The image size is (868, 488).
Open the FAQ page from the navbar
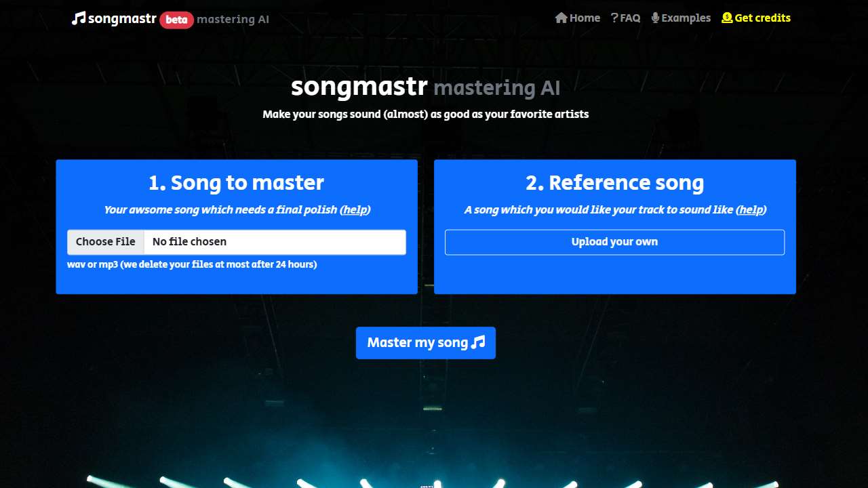point(629,18)
